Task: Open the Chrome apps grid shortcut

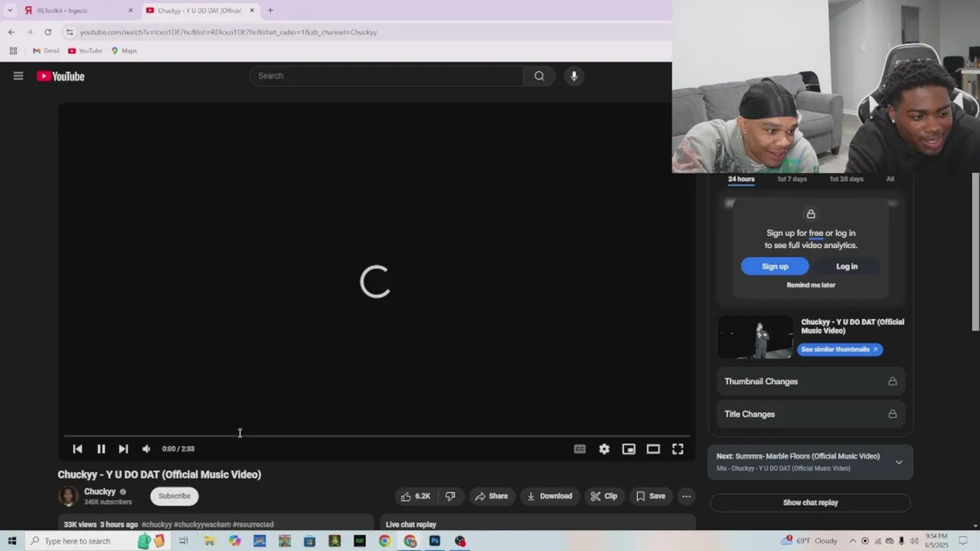Action: pyautogui.click(x=13, y=51)
